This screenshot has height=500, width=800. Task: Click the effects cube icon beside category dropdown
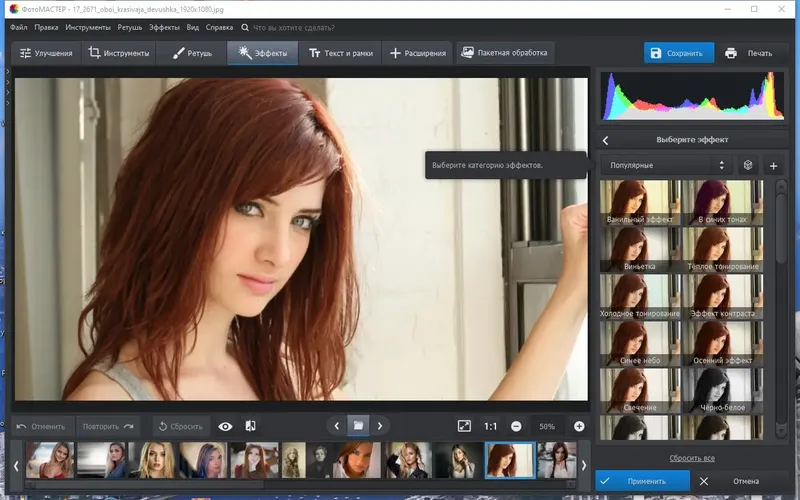pos(748,165)
